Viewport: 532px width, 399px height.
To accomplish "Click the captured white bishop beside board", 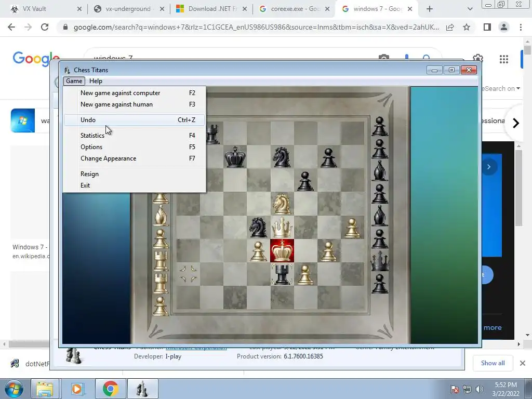I will click(161, 216).
